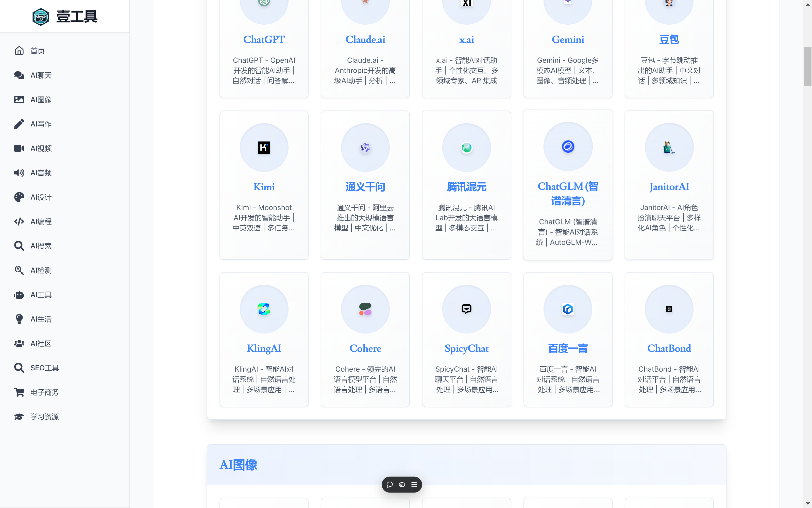Click the home icon beside 首页
The width and height of the screenshot is (812, 508).
[19, 51]
